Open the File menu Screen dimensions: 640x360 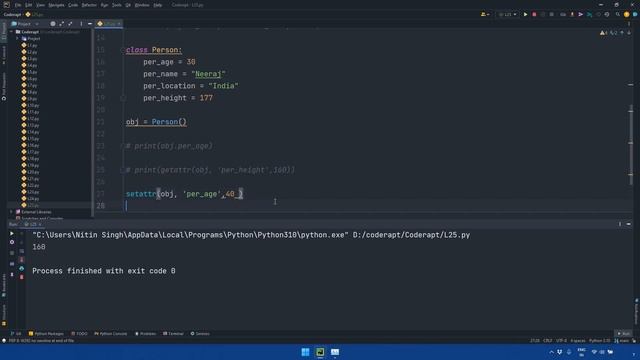[x=18, y=5]
